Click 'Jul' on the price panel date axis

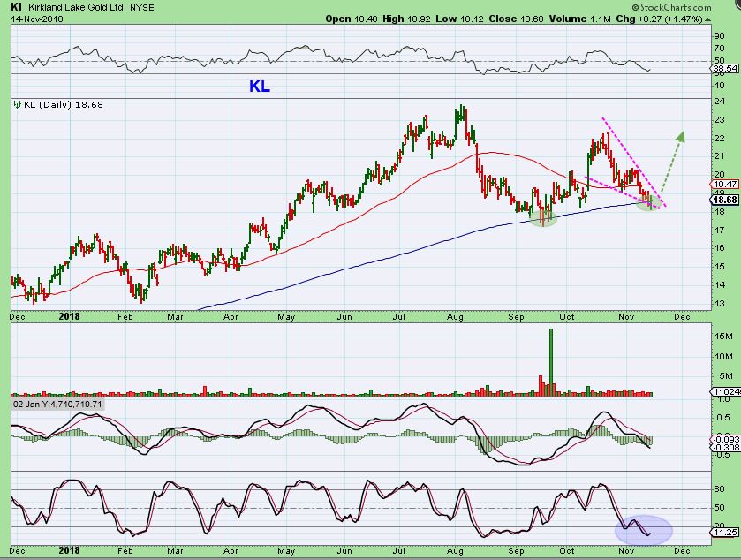click(399, 316)
